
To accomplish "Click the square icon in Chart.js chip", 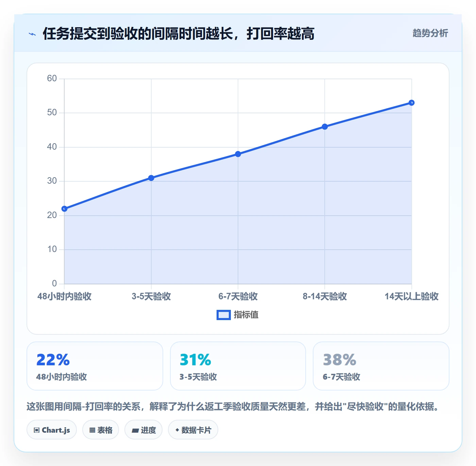I will tap(37, 430).
